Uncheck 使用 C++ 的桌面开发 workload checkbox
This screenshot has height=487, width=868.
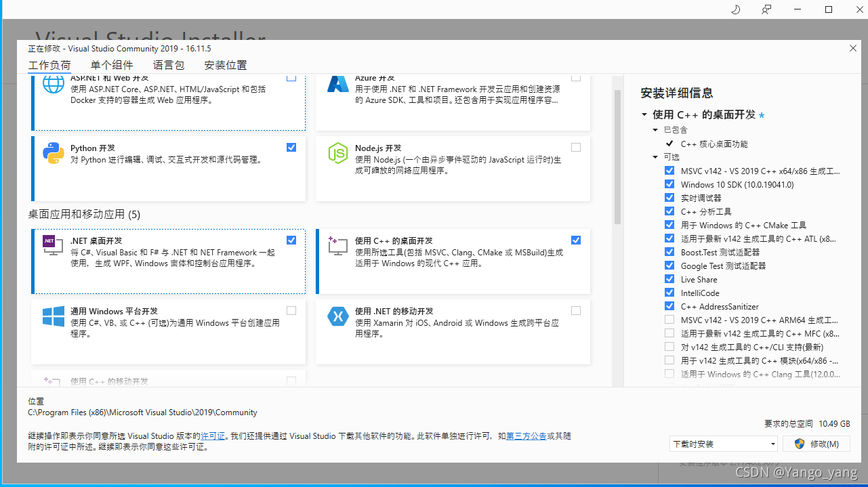click(x=576, y=240)
